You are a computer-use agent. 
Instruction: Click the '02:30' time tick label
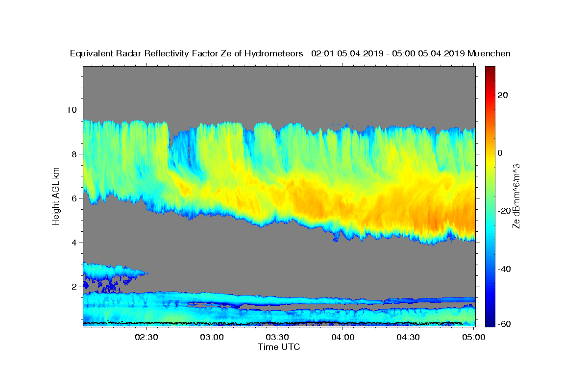click(147, 337)
